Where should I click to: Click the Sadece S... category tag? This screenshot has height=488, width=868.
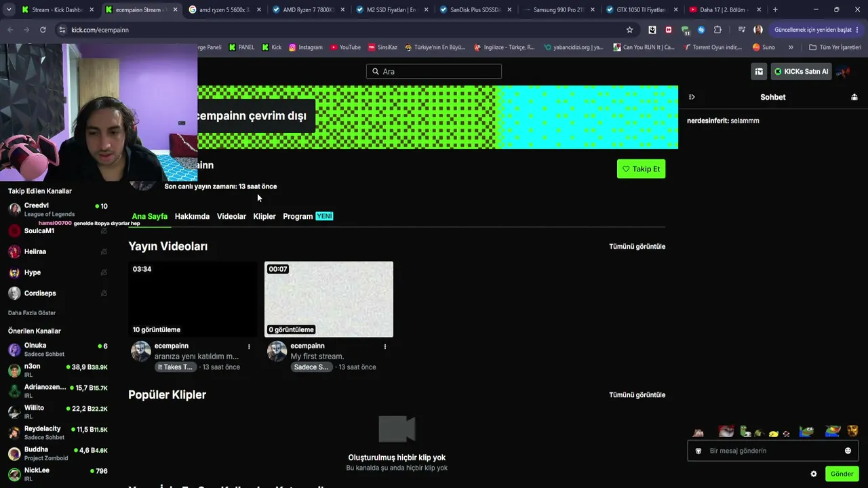311,367
